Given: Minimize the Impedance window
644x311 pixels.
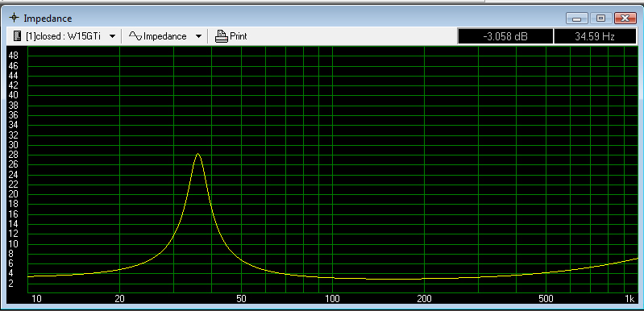Looking at the screenshot, I should tap(576, 19).
